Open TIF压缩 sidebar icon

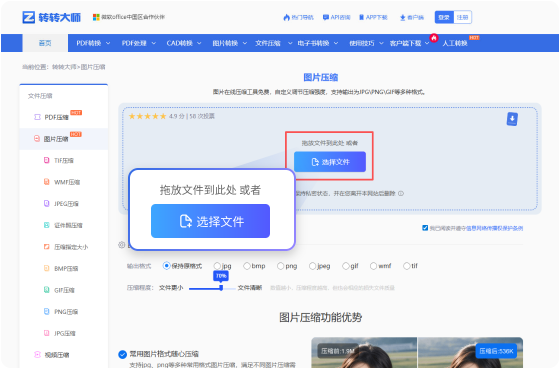pos(46,160)
